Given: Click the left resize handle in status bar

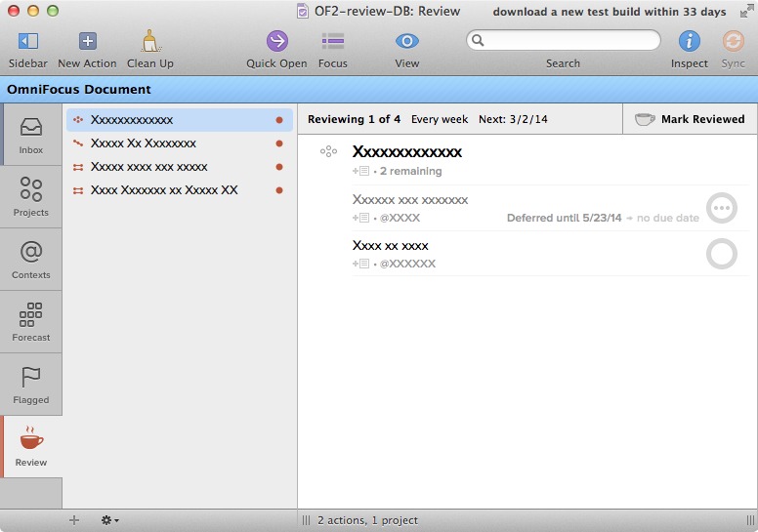Looking at the screenshot, I should tap(306, 520).
